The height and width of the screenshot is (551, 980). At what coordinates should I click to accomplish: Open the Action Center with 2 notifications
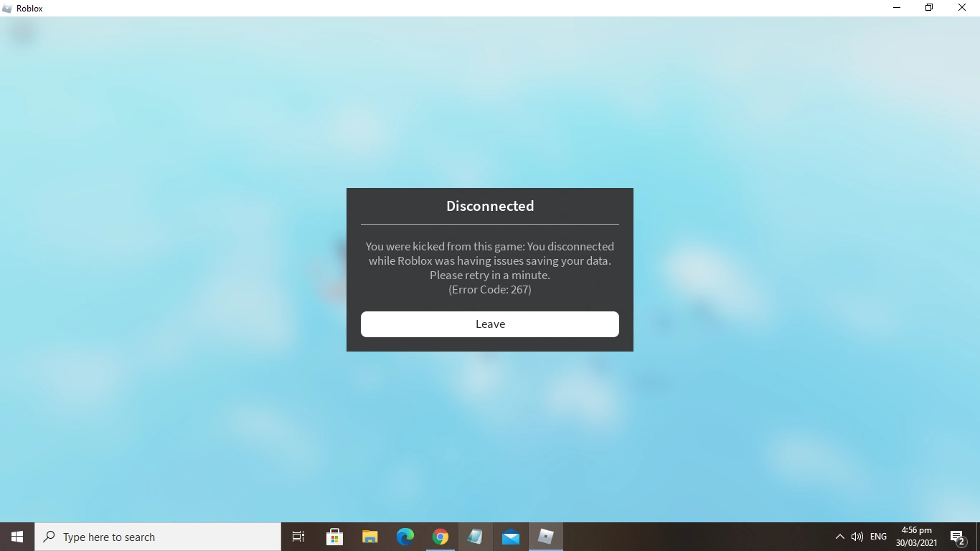pyautogui.click(x=956, y=536)
